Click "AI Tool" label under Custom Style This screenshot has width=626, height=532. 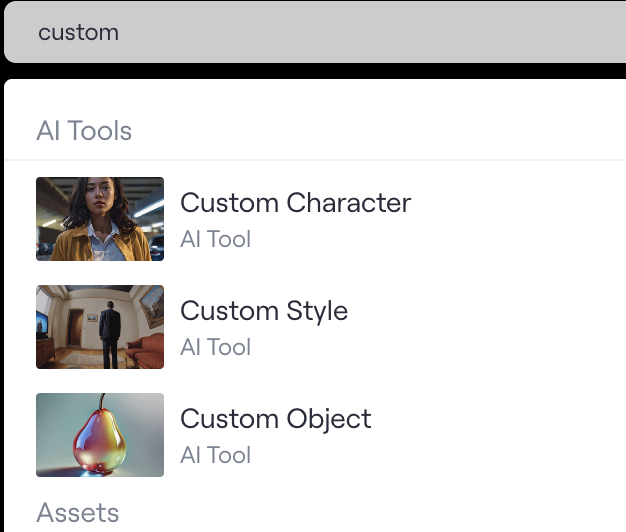pyautogui.click(x=215, y=348)
